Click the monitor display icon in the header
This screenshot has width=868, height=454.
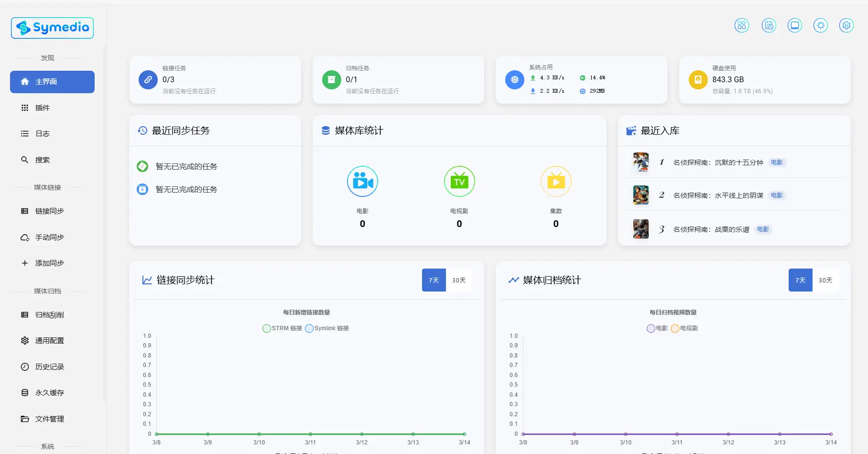pos(795,25)
